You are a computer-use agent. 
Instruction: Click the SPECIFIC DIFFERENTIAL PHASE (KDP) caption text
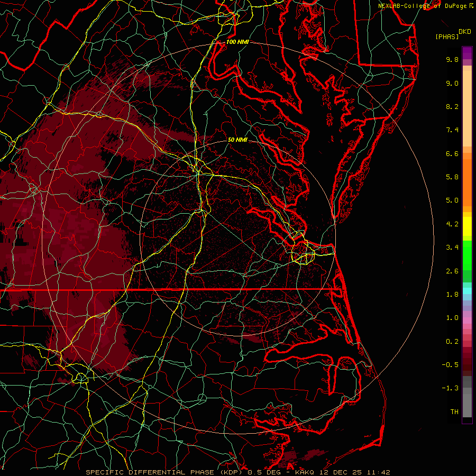click(x=164, y=472)
